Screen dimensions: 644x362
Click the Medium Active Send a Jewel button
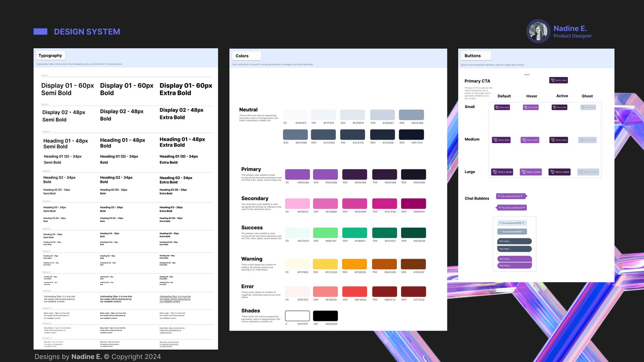(x=559, y=140)
